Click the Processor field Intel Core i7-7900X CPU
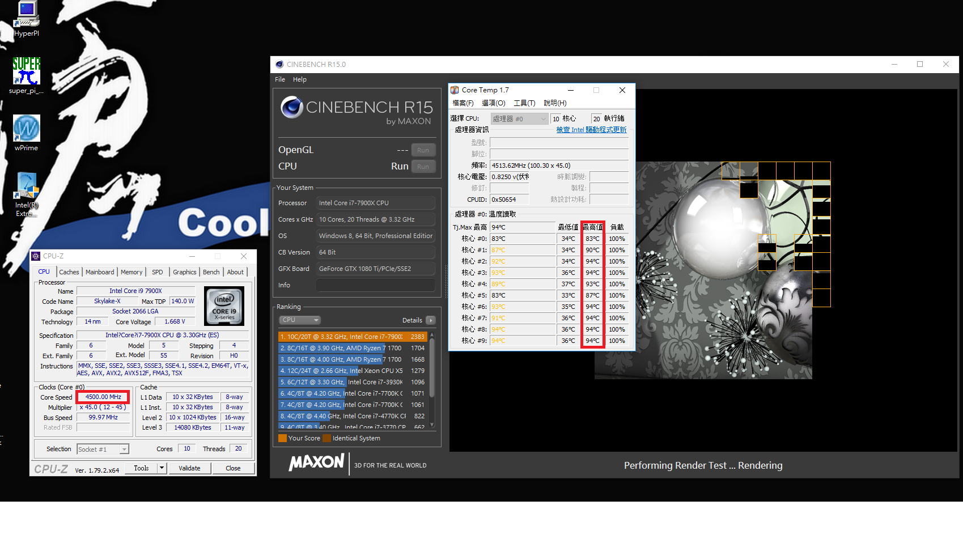Viewport: 963px width, 560px height. click(376, 203)
